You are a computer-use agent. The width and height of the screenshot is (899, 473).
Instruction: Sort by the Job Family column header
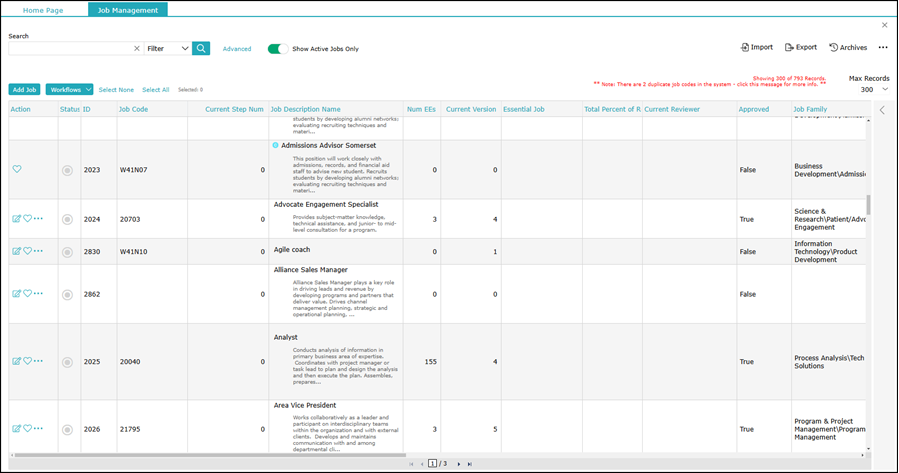pos(810,109)
